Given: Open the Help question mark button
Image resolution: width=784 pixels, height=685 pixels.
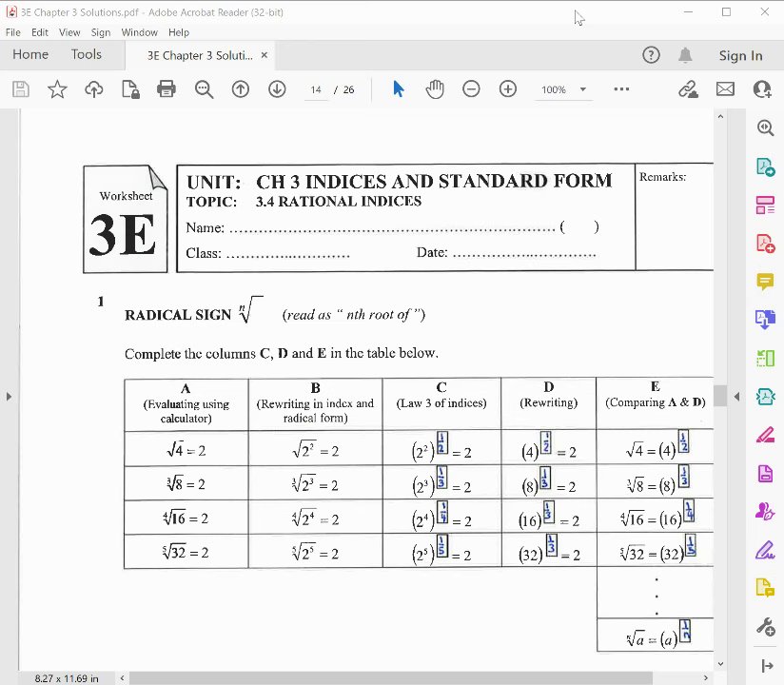Looking at the screenshot, I should pos(651,55).
